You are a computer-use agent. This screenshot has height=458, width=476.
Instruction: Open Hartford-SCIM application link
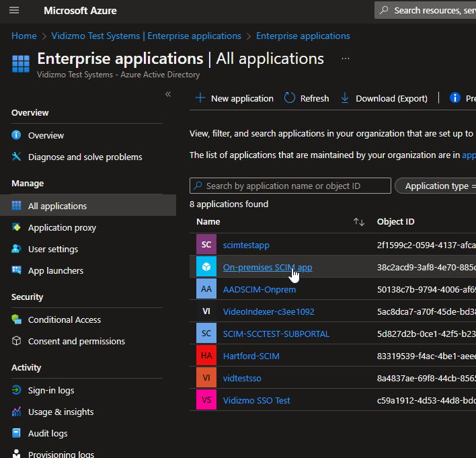(x=251, y=356)
